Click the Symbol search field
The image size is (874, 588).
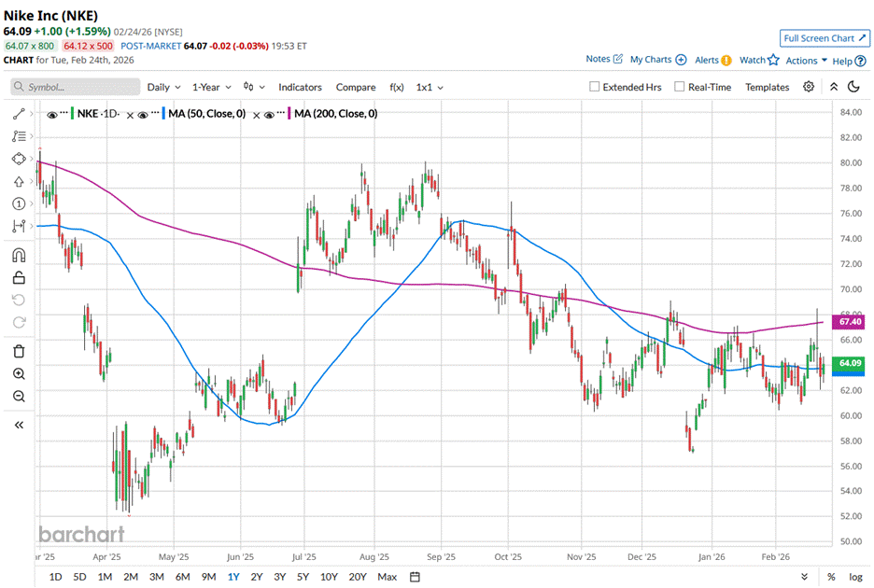(x=72, y=87)
